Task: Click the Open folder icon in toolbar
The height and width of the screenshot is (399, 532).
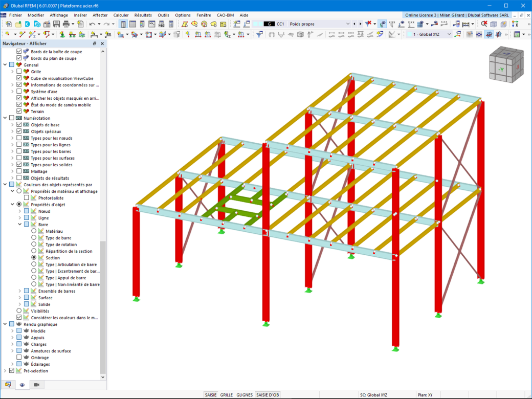Action: point(18,24)
